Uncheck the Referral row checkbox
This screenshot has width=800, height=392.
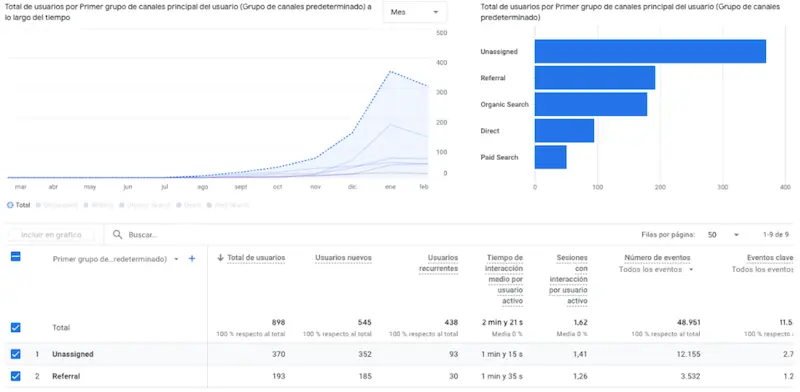pos(16,376)
